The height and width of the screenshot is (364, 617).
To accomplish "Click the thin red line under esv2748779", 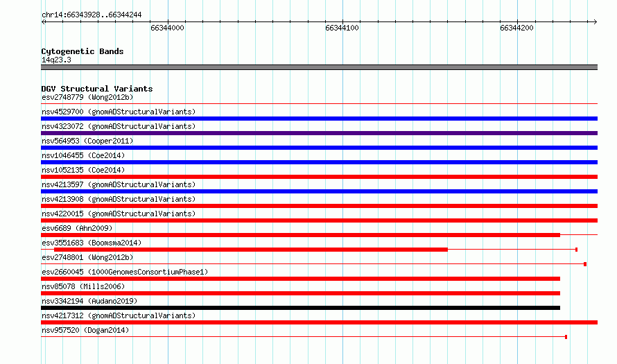I will (319, 104).
